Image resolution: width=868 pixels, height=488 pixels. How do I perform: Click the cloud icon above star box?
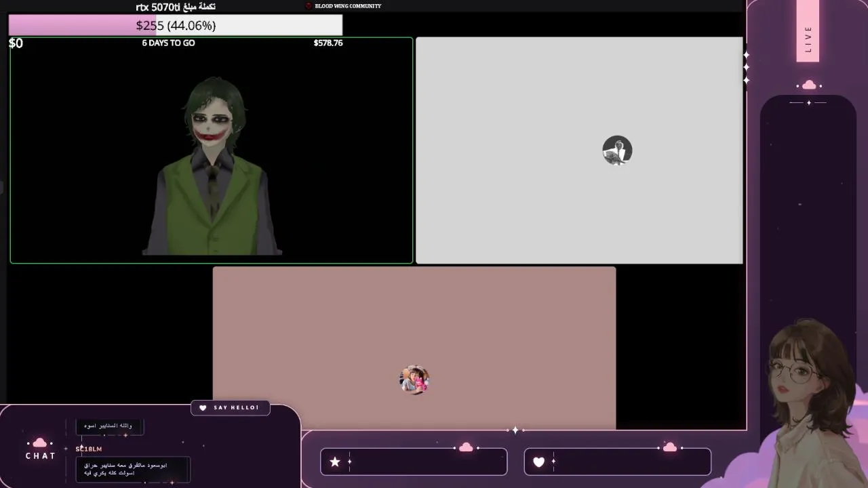pyautogui.click(x=466, y=447)
